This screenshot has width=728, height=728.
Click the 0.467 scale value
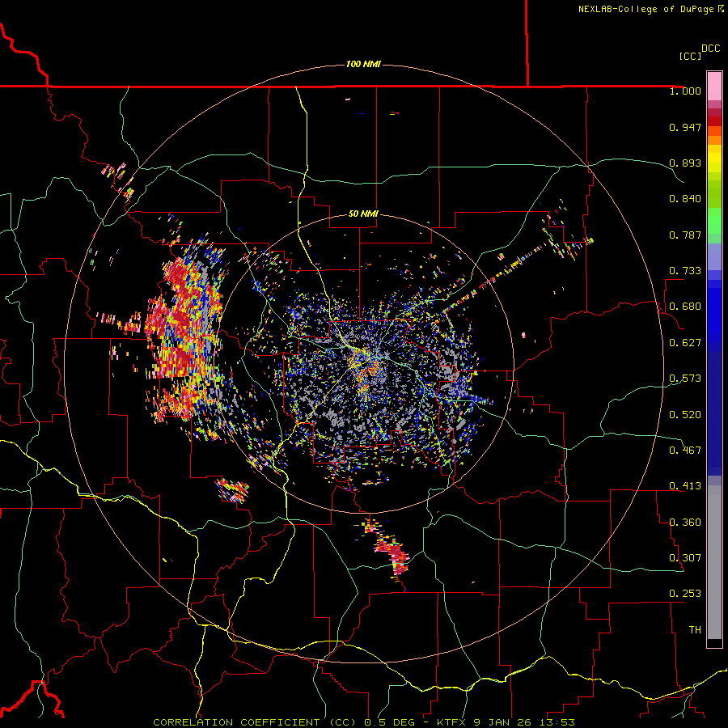tap(685, 451)
